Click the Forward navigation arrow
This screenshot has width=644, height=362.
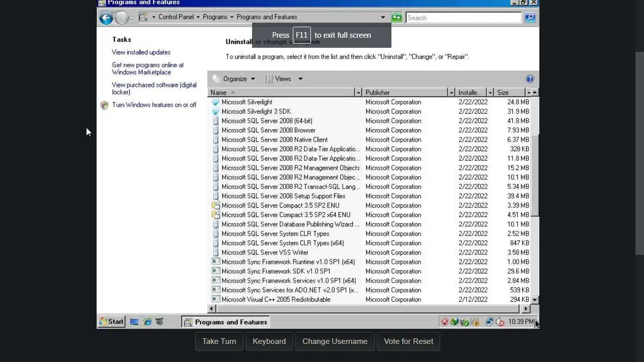(x=122, y=18)
